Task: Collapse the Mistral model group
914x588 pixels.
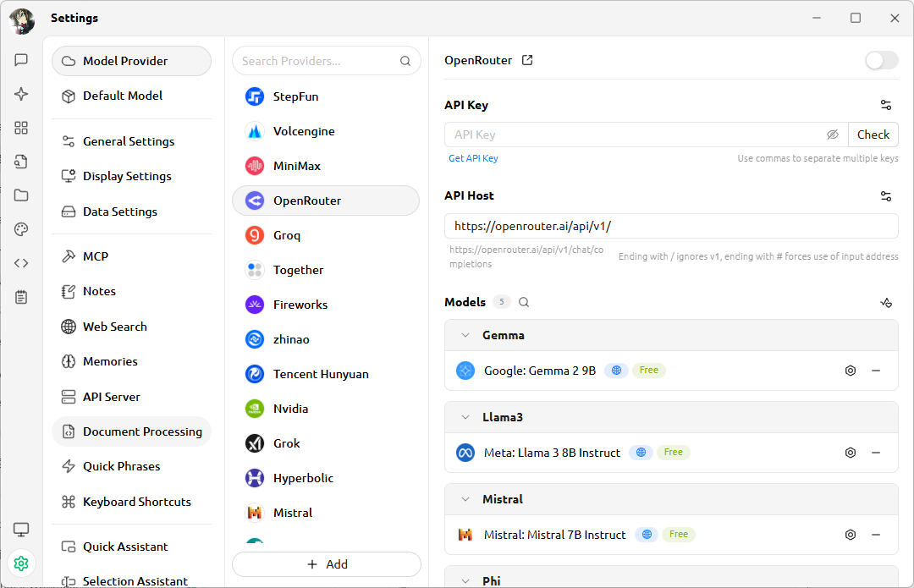Action: point(464,498)
